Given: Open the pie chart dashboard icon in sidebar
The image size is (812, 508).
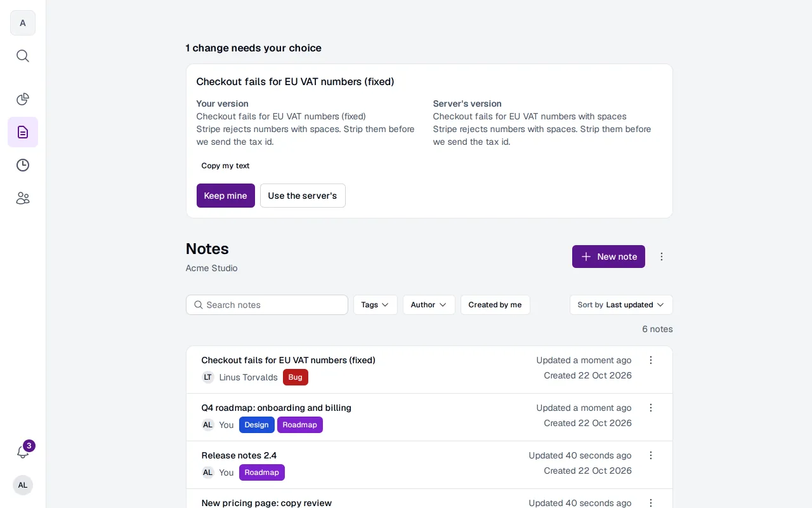Looking at the screenshot, I should click(23, 99).
